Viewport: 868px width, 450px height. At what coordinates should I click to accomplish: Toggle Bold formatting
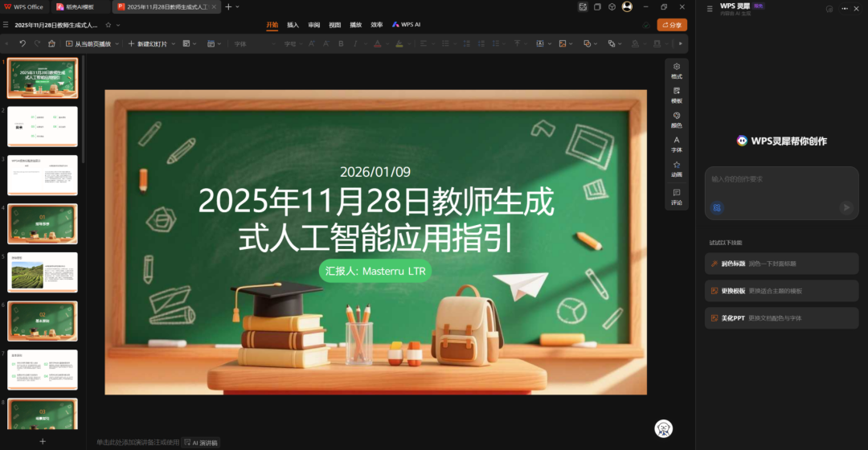tap(341, 43)
